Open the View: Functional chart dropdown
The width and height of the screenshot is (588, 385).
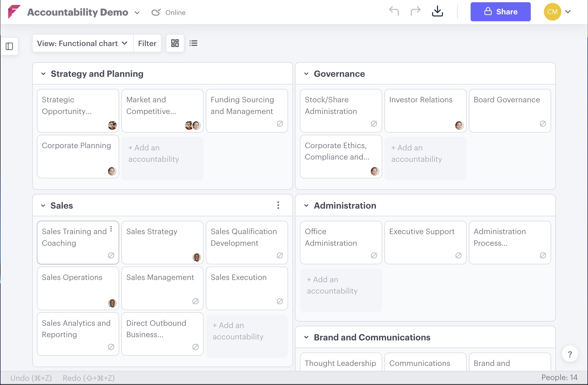(x=82, y=43)
